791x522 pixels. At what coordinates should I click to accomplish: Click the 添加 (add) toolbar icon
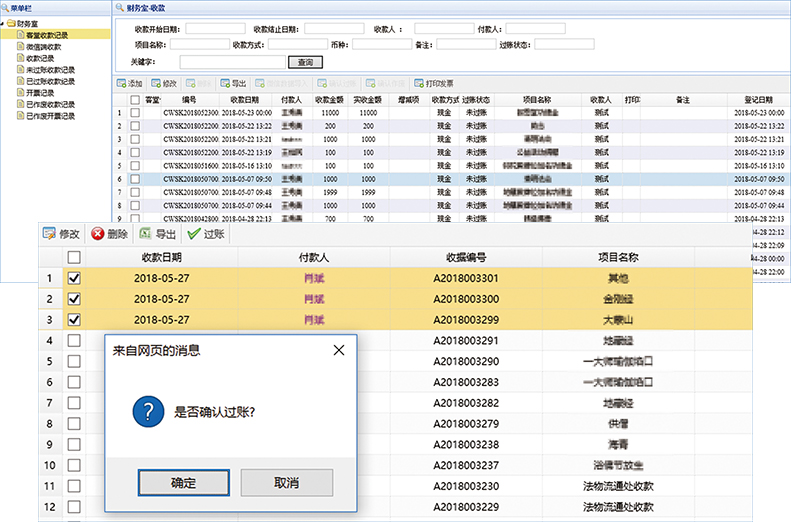(x=121, y=83)
